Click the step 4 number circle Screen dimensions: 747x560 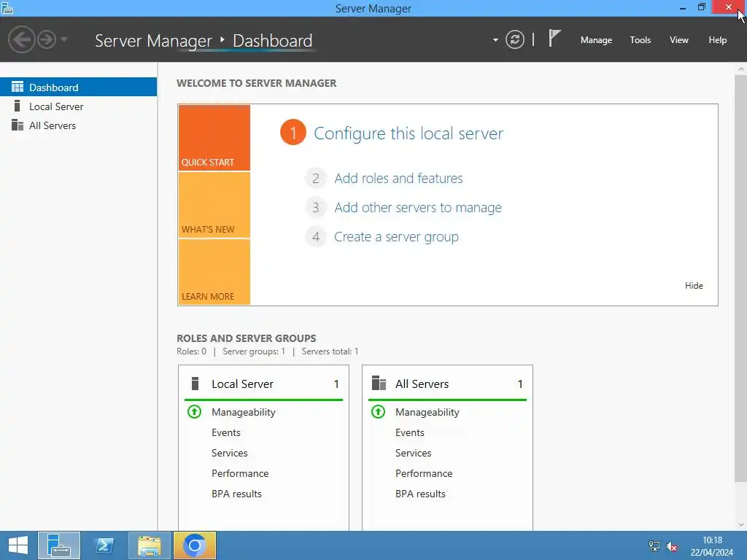315,237
